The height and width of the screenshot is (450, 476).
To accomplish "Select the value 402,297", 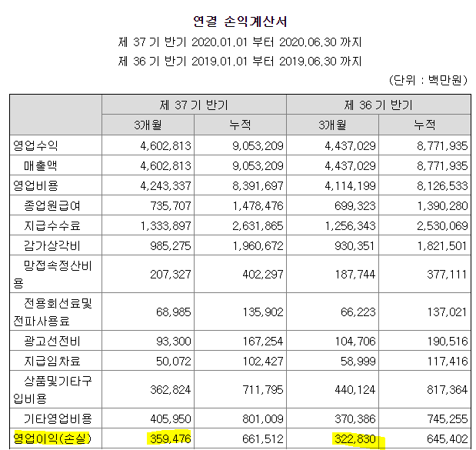I will coord(263,275).
